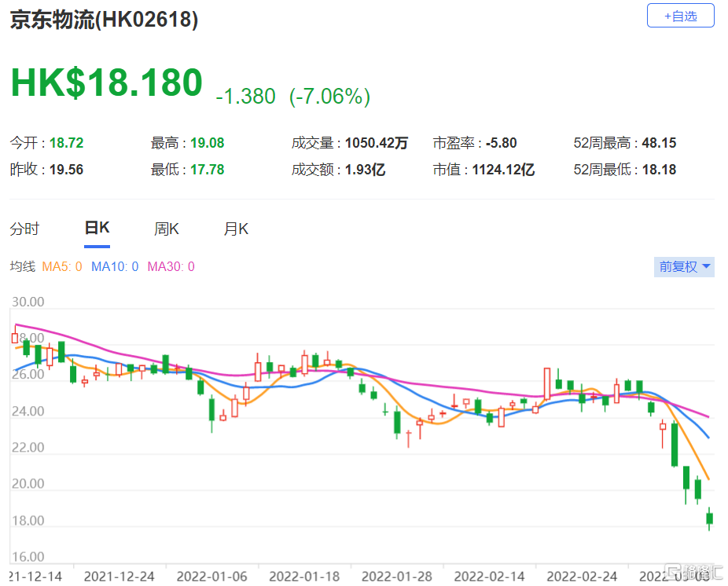
Task: Click the last green candlestick near 18.00
Action: tap(709, 518)
